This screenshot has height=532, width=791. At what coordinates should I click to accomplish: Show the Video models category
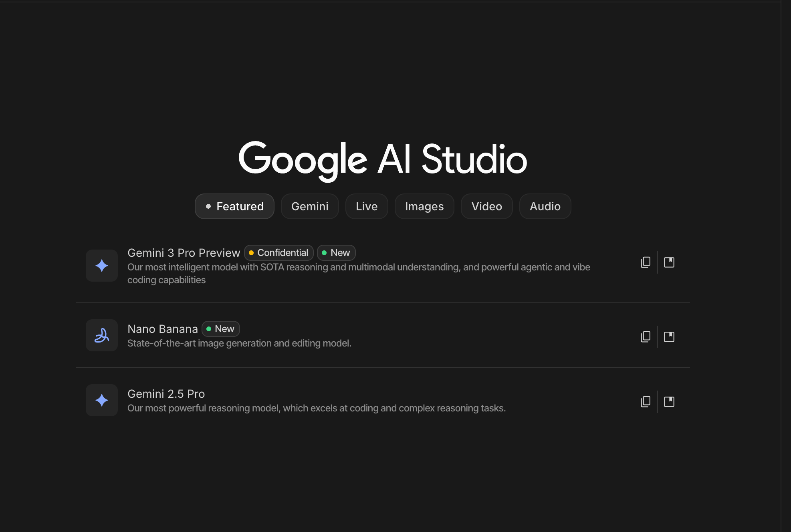coord(486,206)
